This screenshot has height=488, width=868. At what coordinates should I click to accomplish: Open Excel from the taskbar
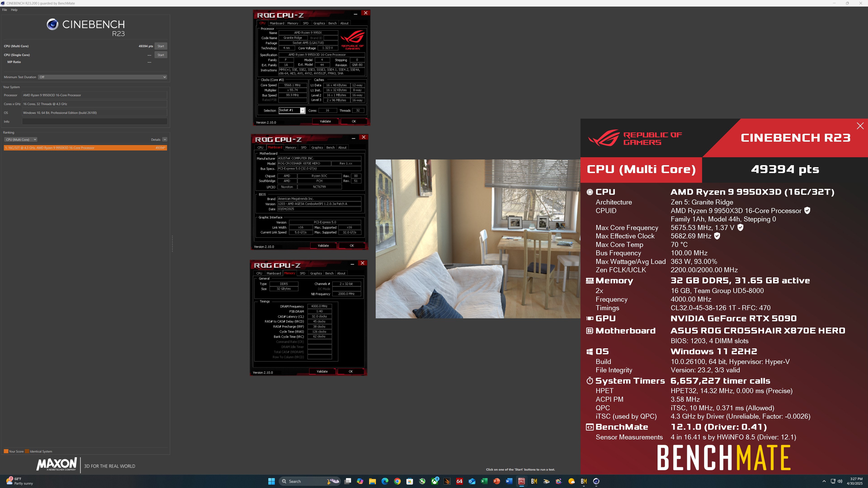tap(484, 481)
